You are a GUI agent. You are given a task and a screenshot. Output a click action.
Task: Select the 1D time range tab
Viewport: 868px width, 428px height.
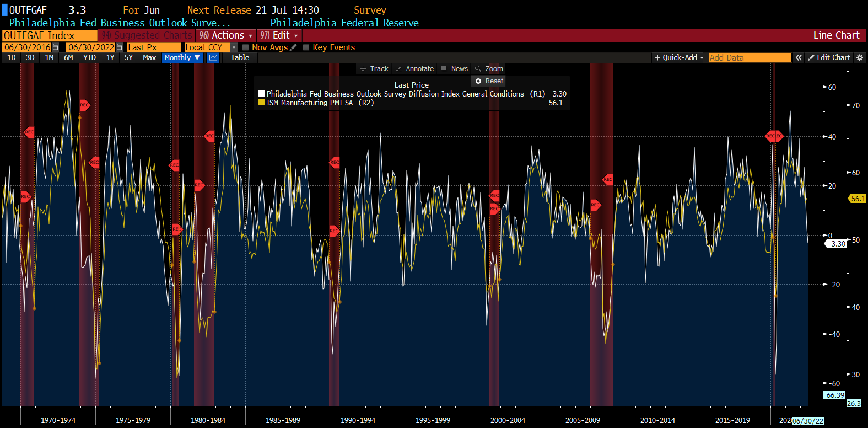point(11,57)
